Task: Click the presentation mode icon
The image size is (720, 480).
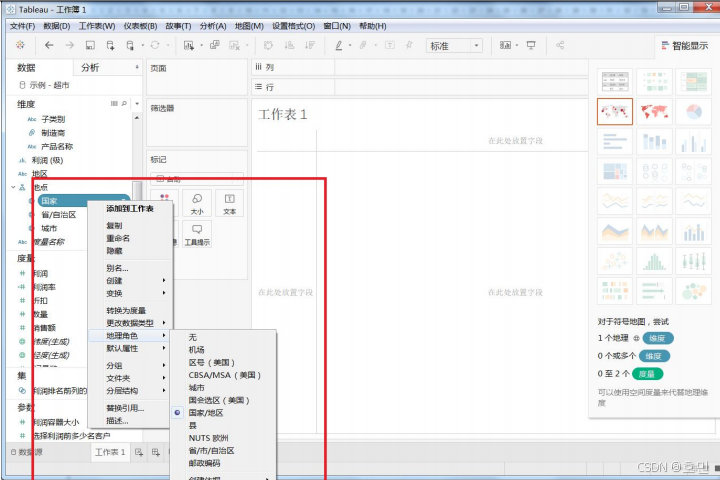Action: [531, 45]
